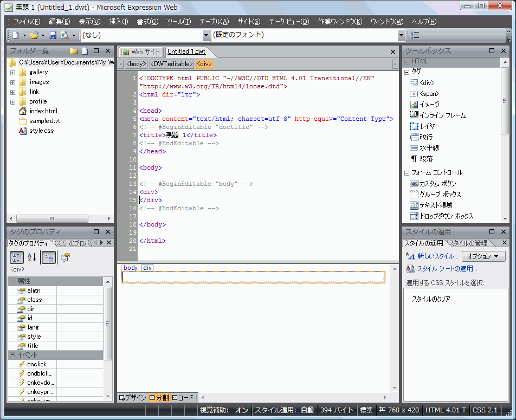Screen dimensions: 516x420
Task: Click the Save icon in the toolbar
Action: 53,35
